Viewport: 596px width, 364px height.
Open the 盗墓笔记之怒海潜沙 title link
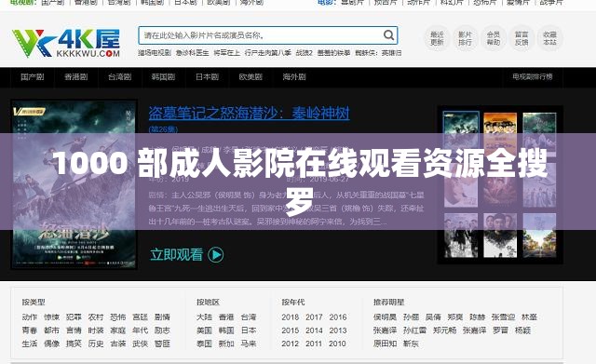[x=249, y=113]
